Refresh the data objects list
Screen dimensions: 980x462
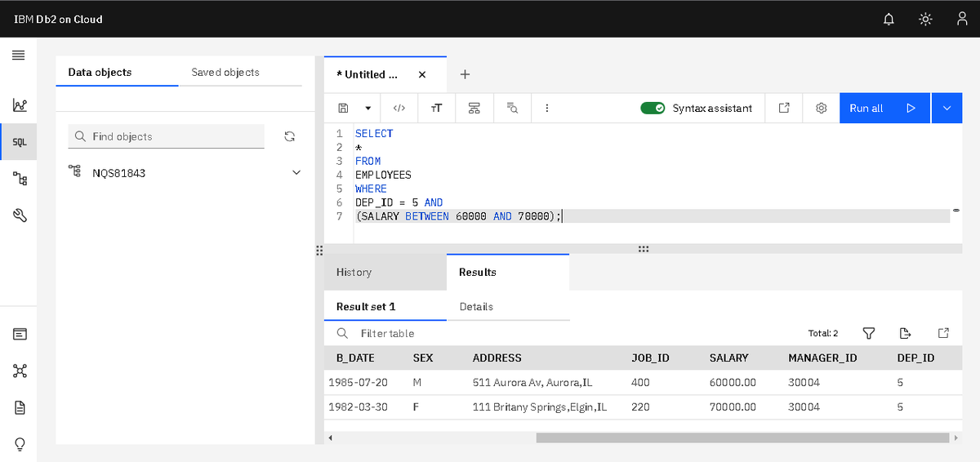(x=288, y=136)
